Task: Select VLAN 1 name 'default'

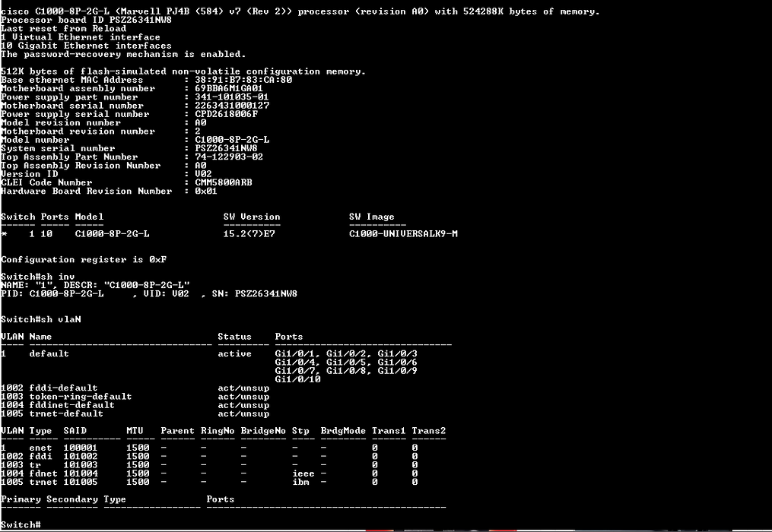Action: pyautogui.click(x=49, y=354)
